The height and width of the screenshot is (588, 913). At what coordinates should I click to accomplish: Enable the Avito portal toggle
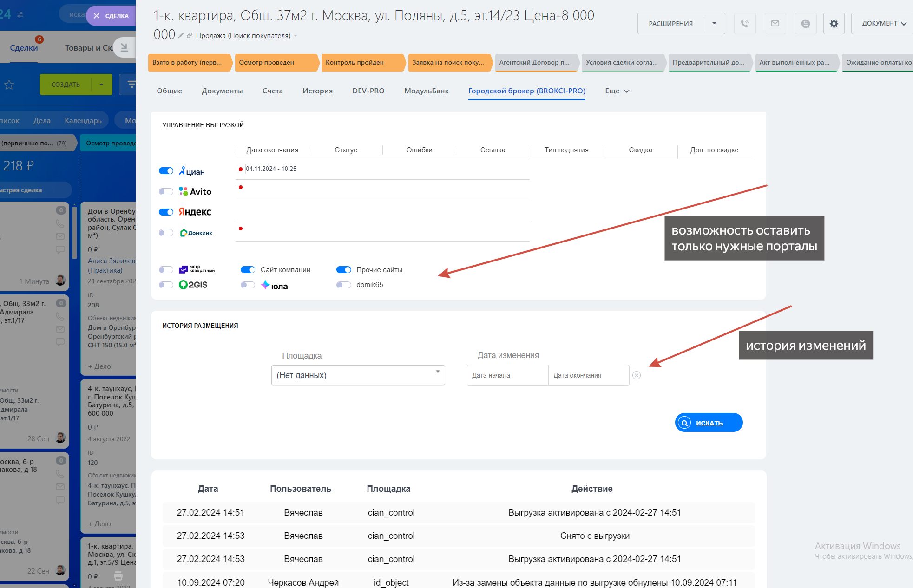[x=166, y=191]
